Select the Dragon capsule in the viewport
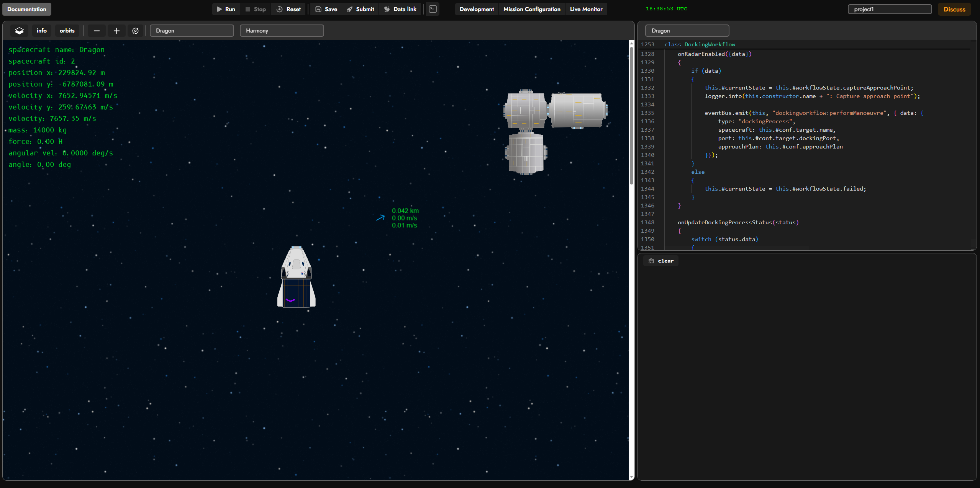The image size is (980, 488). coord(297,277)
